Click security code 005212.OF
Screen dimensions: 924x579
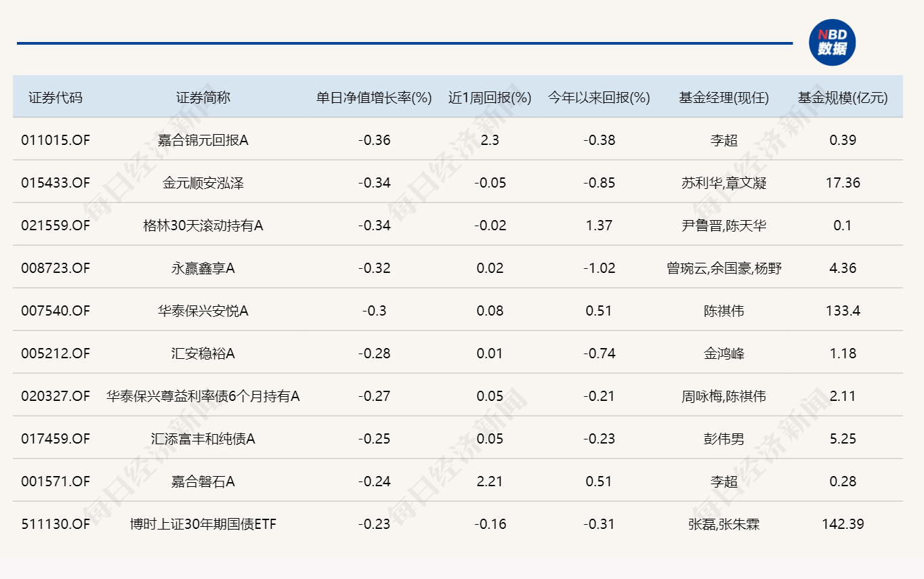pos(56,353)
